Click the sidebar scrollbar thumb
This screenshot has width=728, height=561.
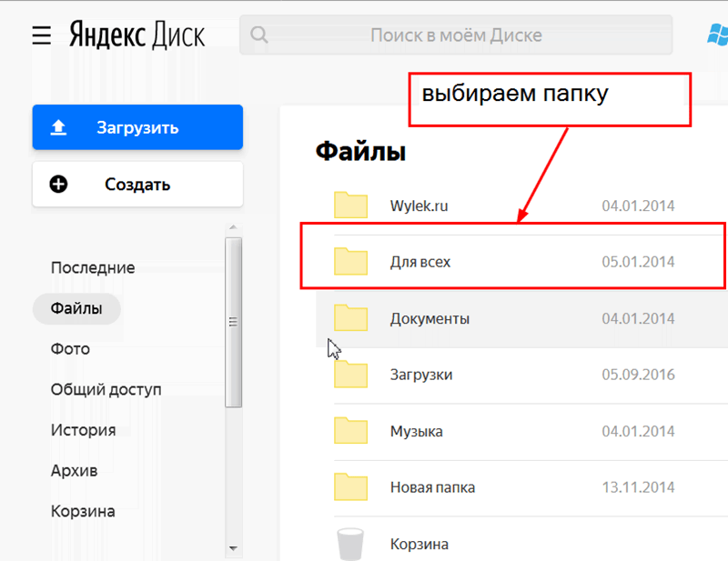click(x=233, y=323)
